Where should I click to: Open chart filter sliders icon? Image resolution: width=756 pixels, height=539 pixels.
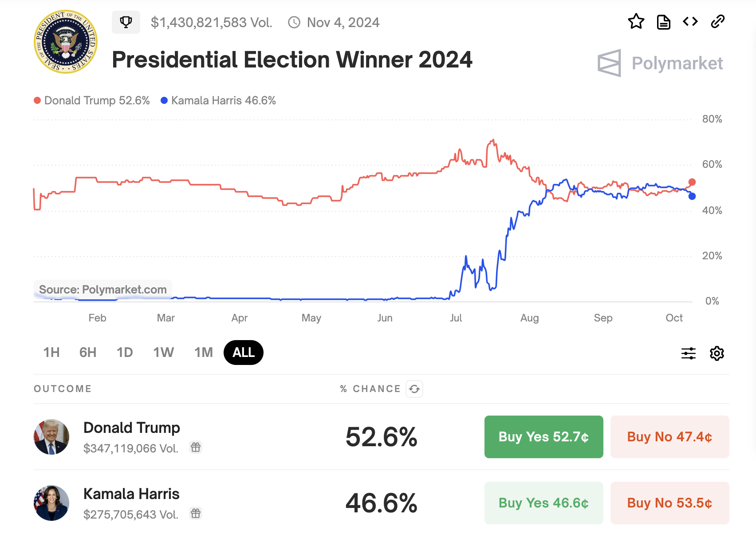(x=688, y=353)
